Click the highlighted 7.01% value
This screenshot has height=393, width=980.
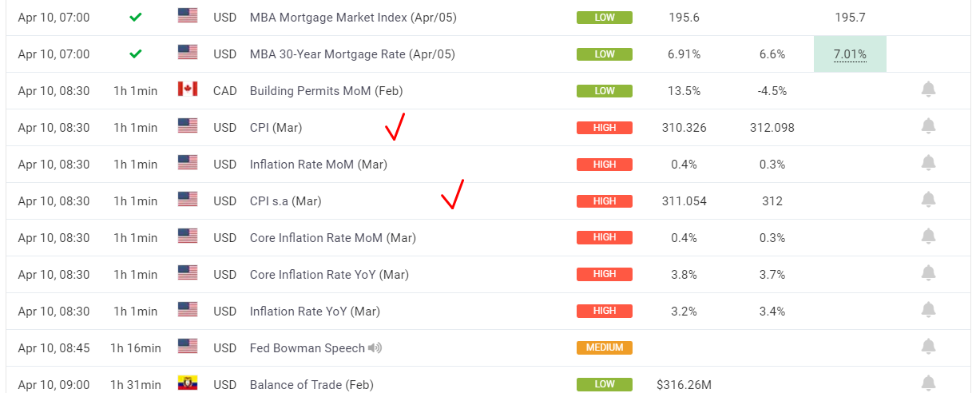click(850, 54)
